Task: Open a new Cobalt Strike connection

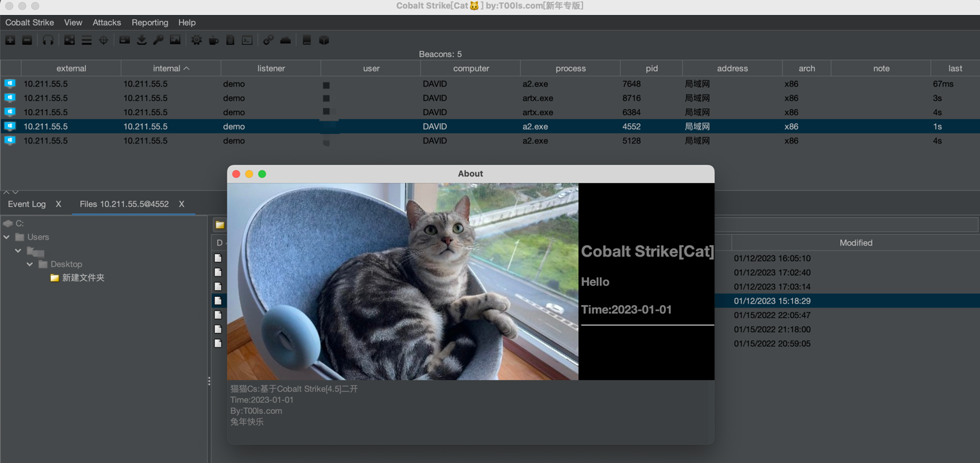Action: (x=10, y=40)
